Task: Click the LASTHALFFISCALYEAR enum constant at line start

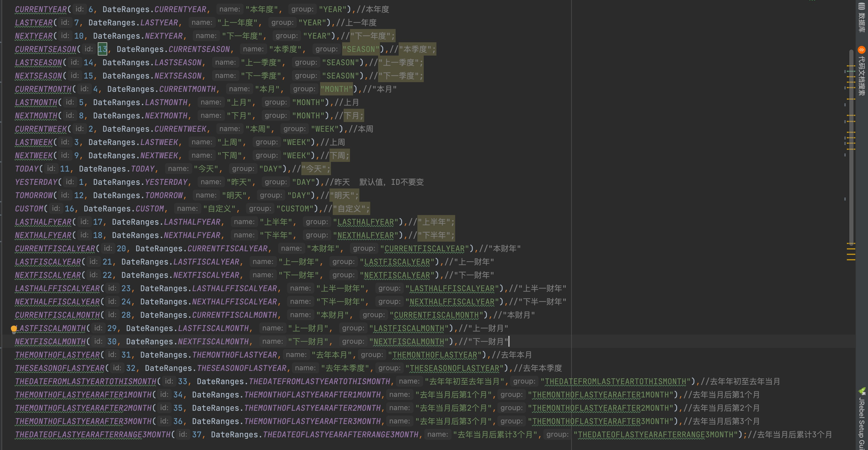Action: pyautogui.click(x=57, y=288)
